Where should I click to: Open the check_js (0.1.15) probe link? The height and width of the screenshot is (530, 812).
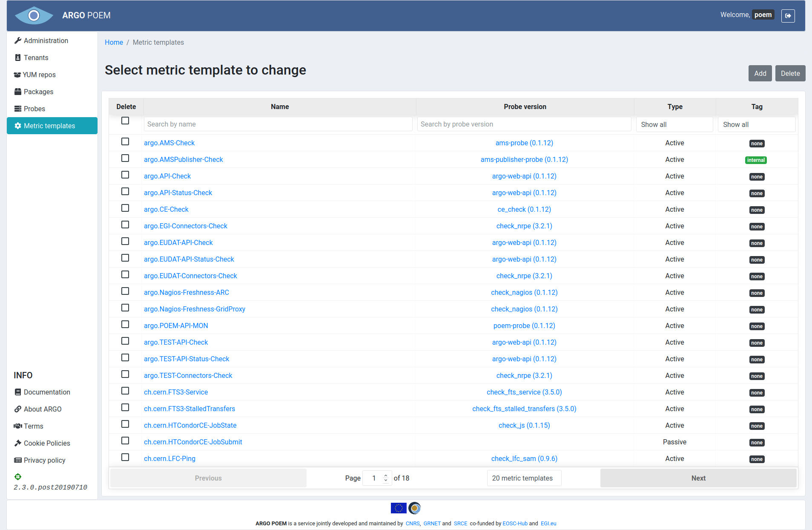[x=524, y=425]
